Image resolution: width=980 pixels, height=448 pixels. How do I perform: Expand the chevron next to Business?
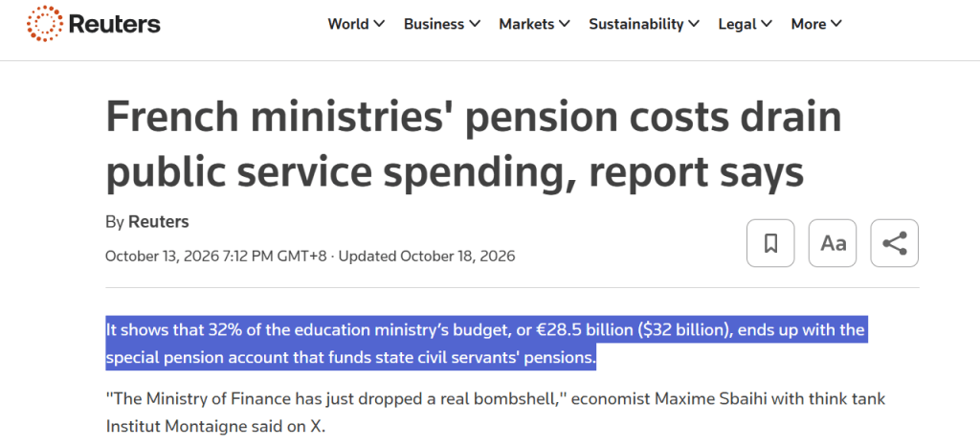(475, 24)
